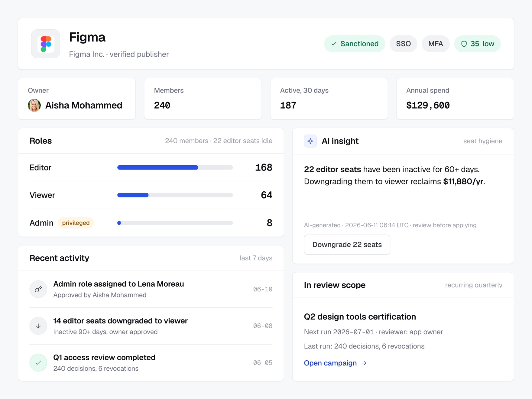
Task: Click '240 members · 22 editor seats idle'
Action: point(219,141)
